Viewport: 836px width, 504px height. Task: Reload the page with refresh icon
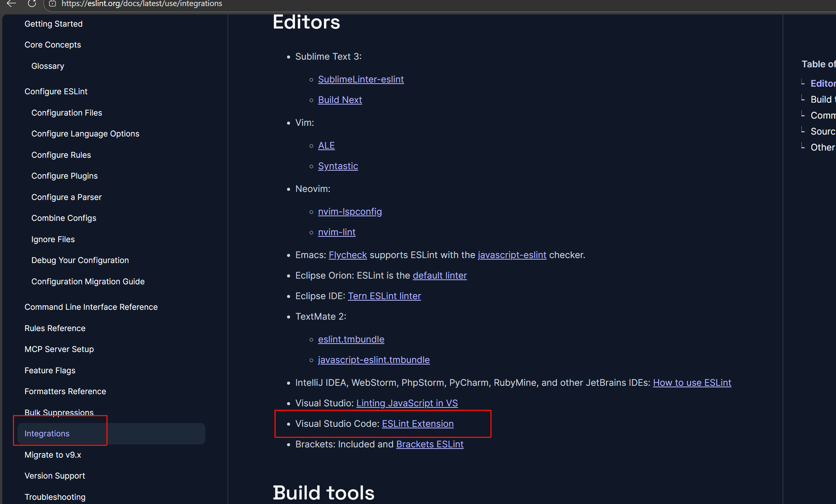pos(32,3)
